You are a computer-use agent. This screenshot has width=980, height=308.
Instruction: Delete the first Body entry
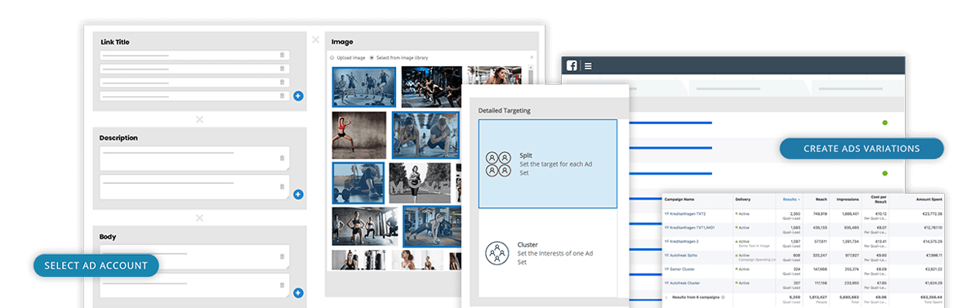(283, 257)
